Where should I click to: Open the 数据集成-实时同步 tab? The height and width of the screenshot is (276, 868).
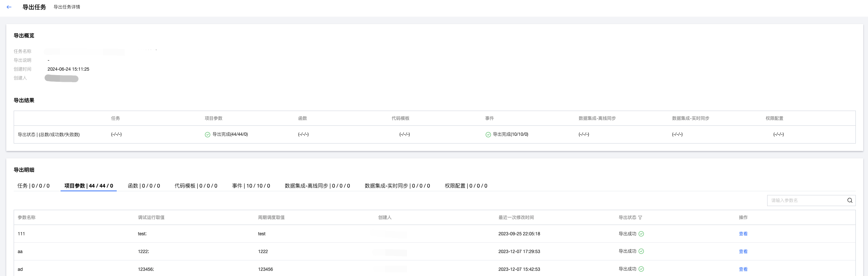(397, 186)
